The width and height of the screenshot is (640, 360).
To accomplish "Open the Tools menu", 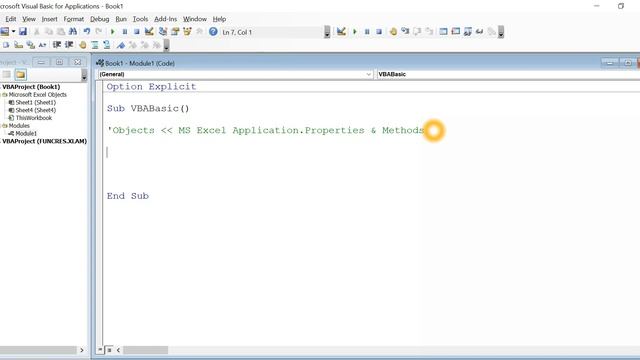I will pyautogui.click(x=140, y=19).
